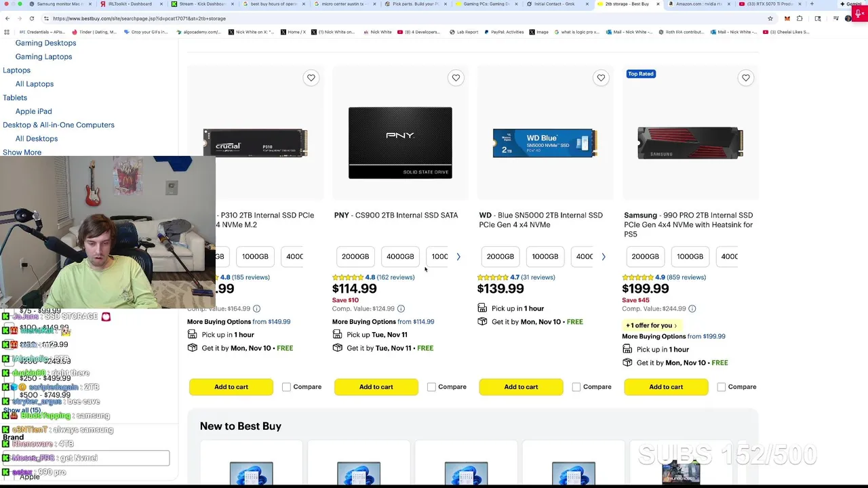Open the All Desktops category link

pos(37,139)
